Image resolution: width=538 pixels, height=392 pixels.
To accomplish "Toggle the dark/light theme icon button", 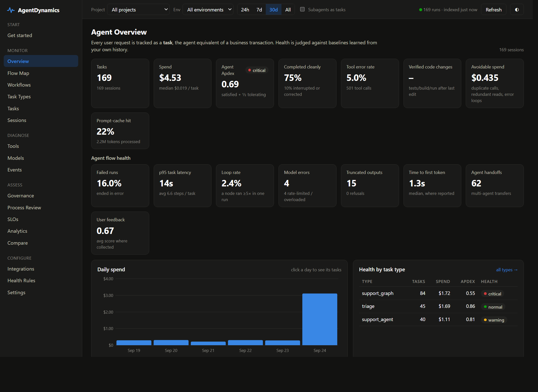I will pos(517,10).
